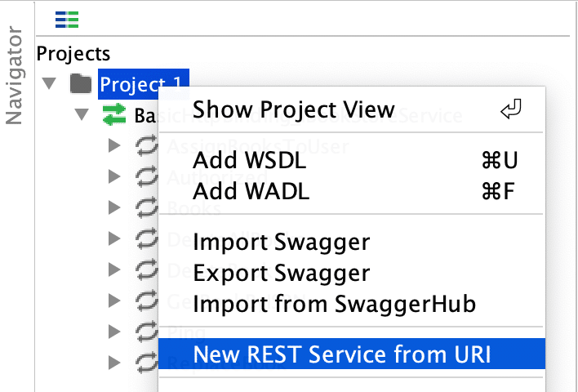The height and width of the screenshot is (392, 578).
Task: Click the ReplaceBook resource icon
Action: coord(144,363)
